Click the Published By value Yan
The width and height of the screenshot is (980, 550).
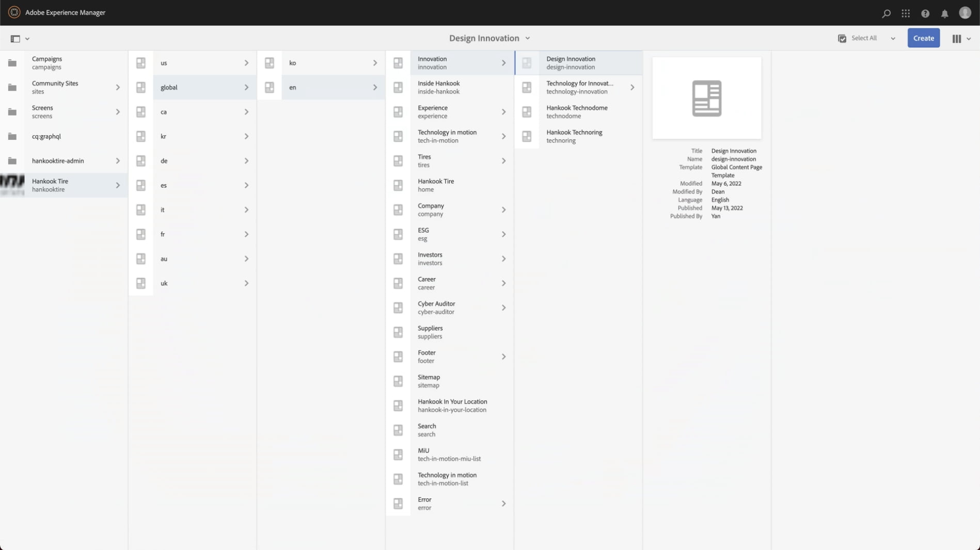pyautogui.click(x=716, y=216)
